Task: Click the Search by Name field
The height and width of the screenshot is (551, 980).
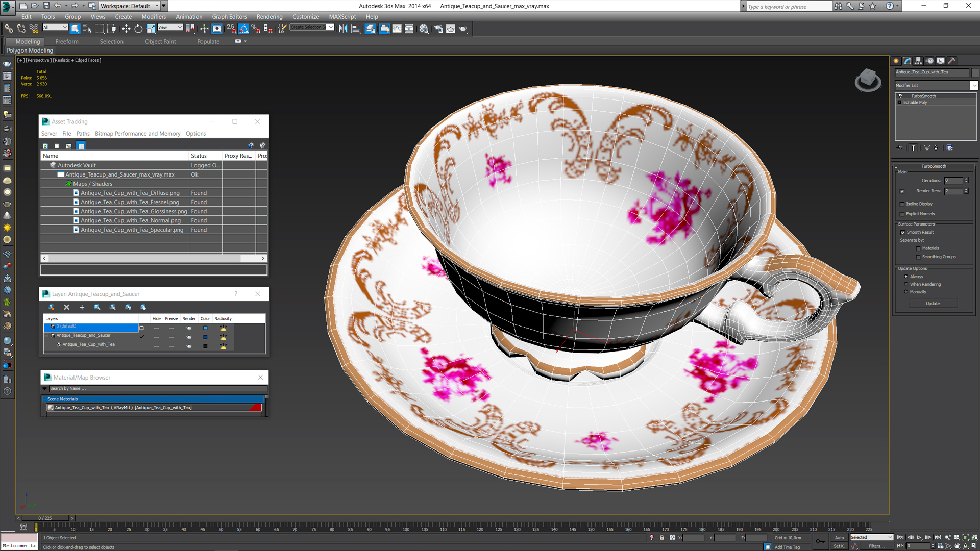Action: click(x=157, y=389)
